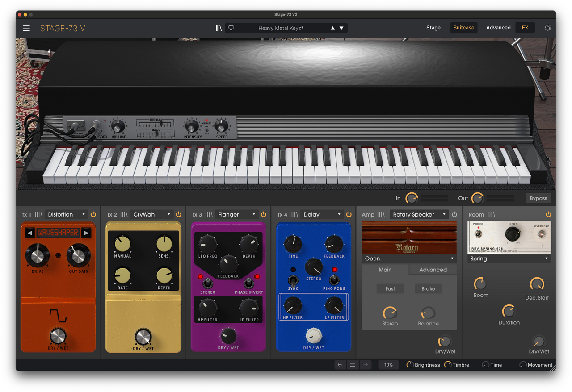Click the 10% CPU meter

pos(389,365)
